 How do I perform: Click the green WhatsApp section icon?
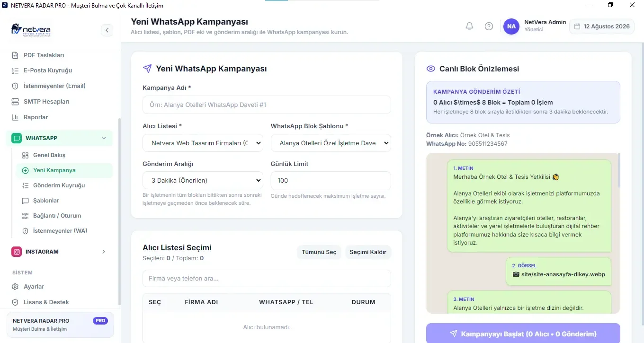[17, 138]
